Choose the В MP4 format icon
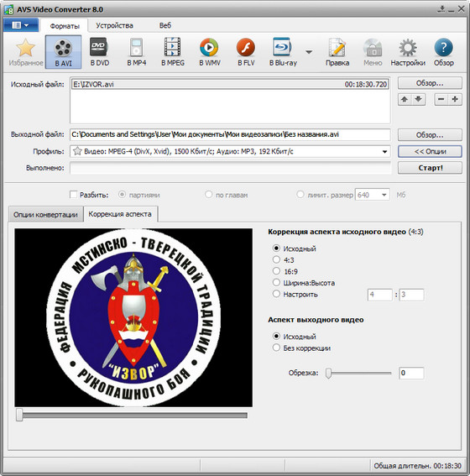This screenshot has width=470, height=476. tap(136, 52)
